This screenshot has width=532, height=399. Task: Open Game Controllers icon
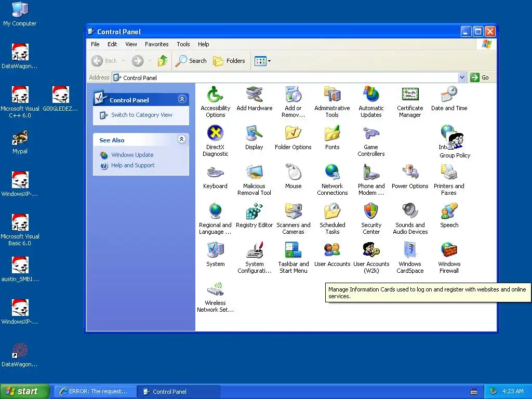click(371, 133)
